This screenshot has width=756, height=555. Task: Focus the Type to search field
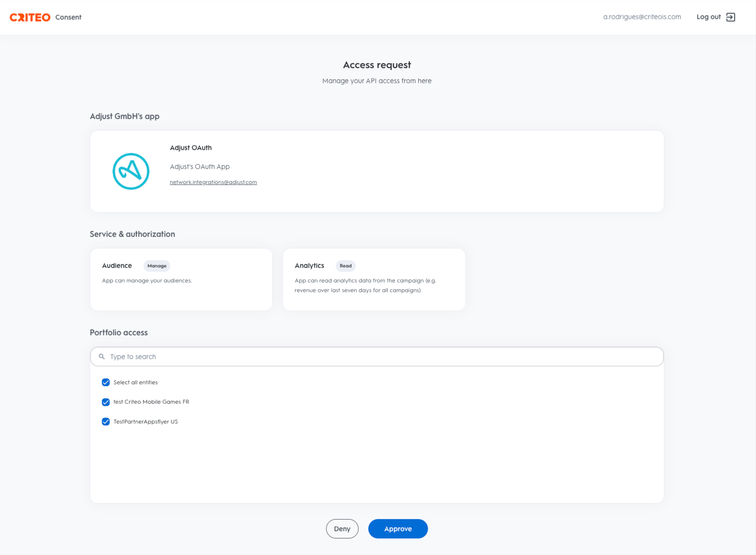(x=377, y=357)
